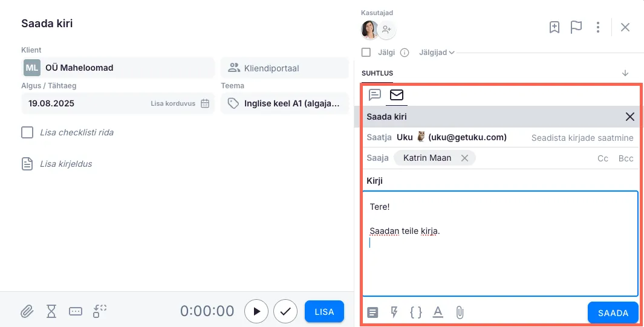This screenshot has width=644, height=327.
Task: Toggle the Jälgi checkbox
Action: click(x=366, y=53)
